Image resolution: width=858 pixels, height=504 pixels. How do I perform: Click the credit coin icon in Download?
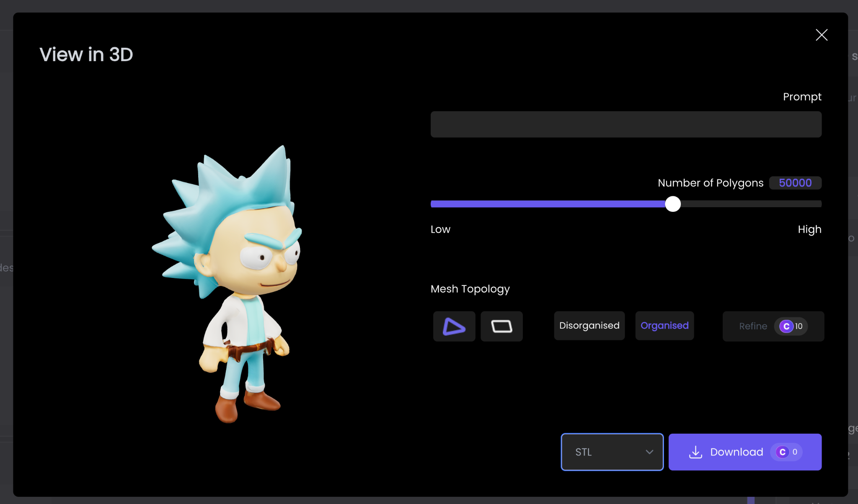(782, 452)
